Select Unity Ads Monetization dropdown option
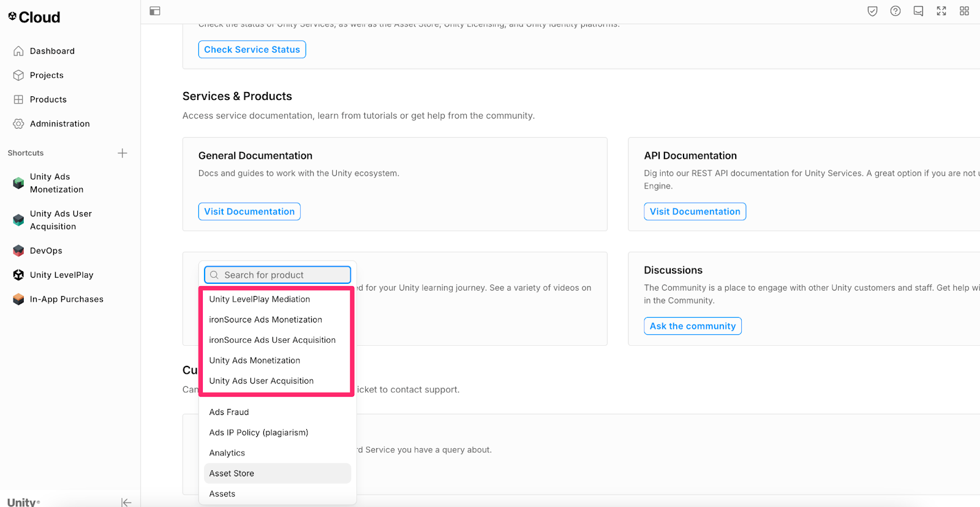 click(x=277, y=360)
